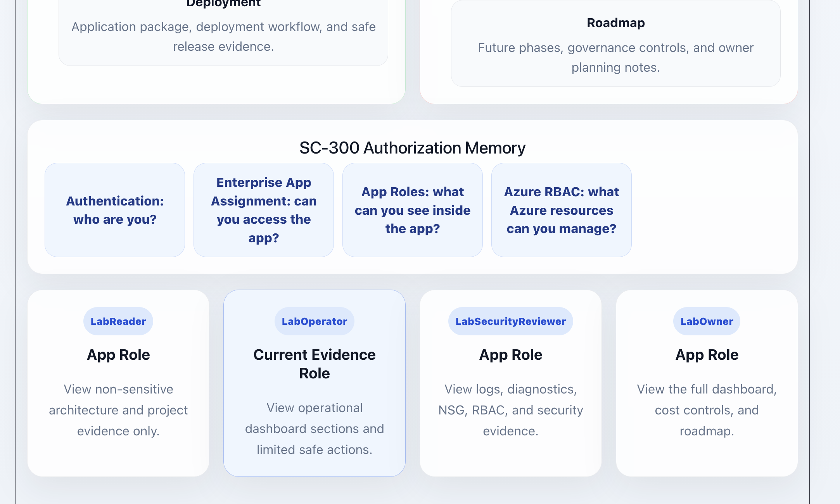Select the 'Authentication: who are you?' tile

[115, 210]
